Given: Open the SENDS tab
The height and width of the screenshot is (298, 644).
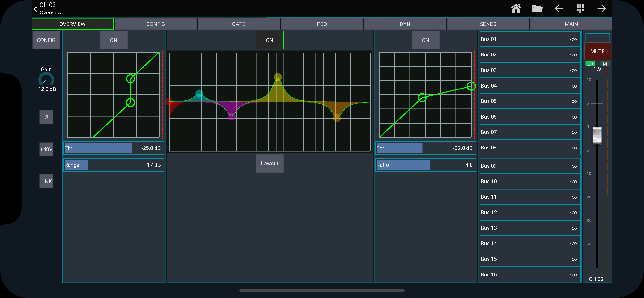Looking at the screenshot, I should point(488,24).
